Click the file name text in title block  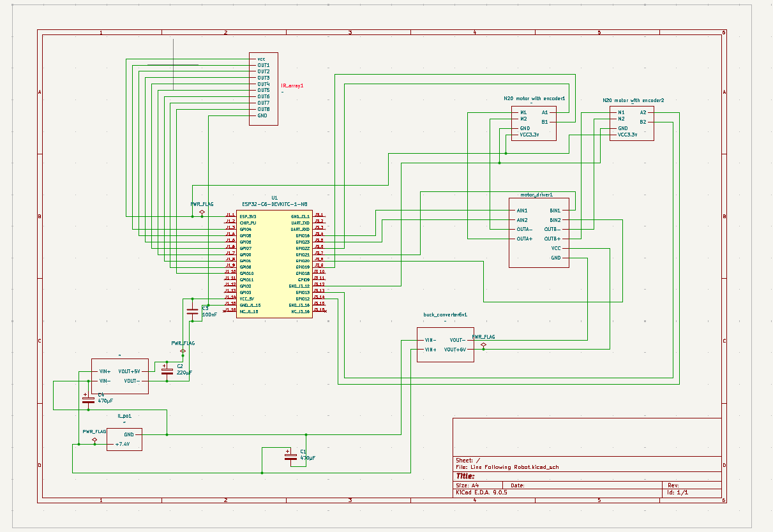point(507,467)
